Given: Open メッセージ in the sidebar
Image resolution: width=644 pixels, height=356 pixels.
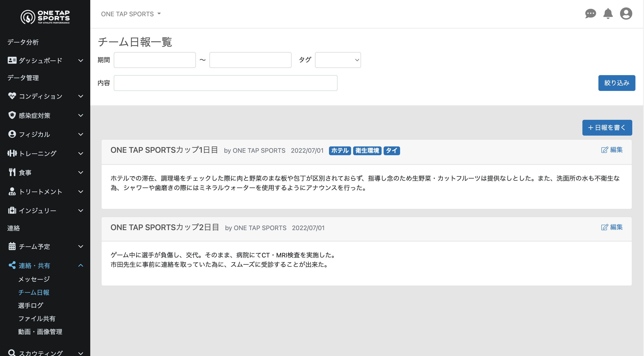Looking at the screenshot, I should coord(34,279).
